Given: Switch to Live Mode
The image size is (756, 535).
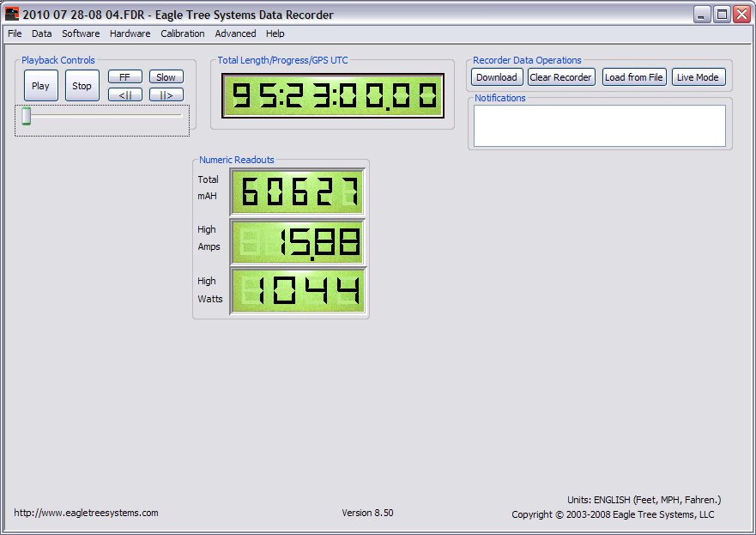Looking at the screenshot, I should pos(698,77).
